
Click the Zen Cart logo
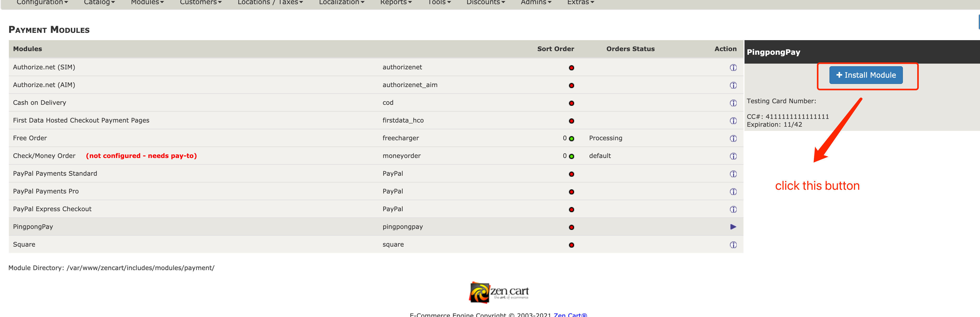coord(498,292)
